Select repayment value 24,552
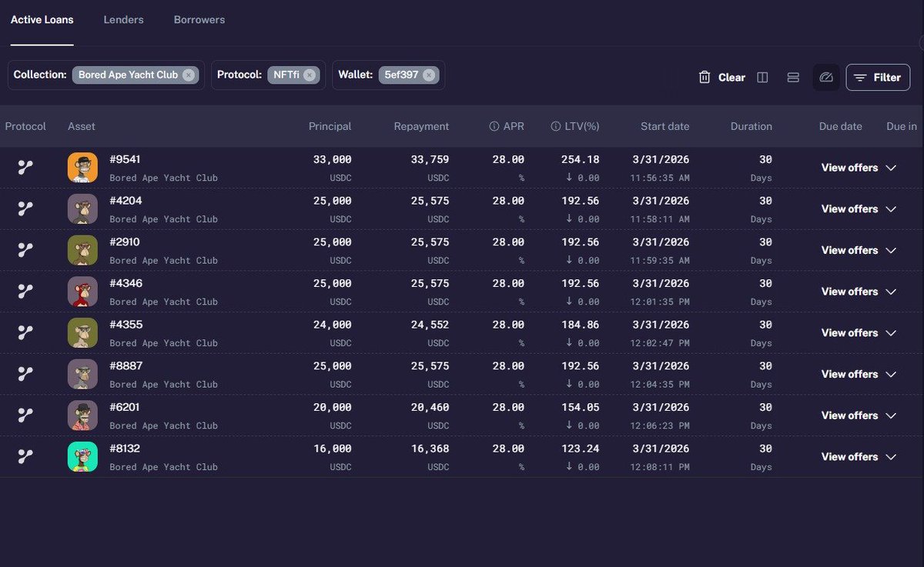The height and width of the screenshot is (567, 924). pos(430,325)
